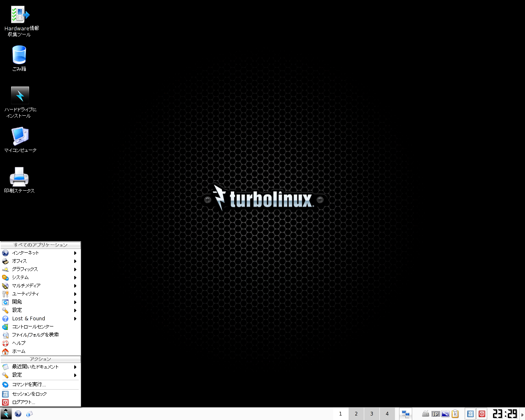The height and width of the screenshot is (420, 525).
Task: Lock the session using the tray lock icon
Action: point(470,414)
